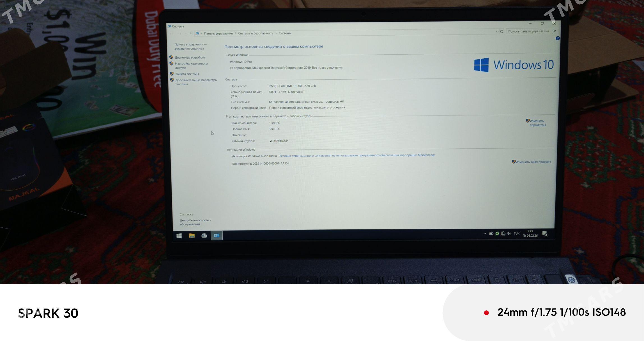Go to Панель управления breadcrumb
Image resolution: width=644 pixels, height=341 pixels.
[x=218, y=33]
